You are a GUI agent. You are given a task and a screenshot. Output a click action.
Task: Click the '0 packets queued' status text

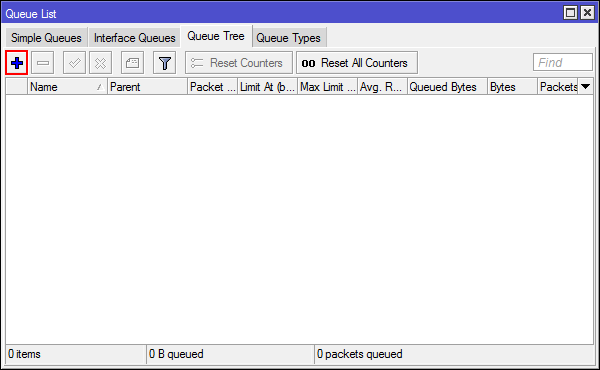tap(359, 354)
